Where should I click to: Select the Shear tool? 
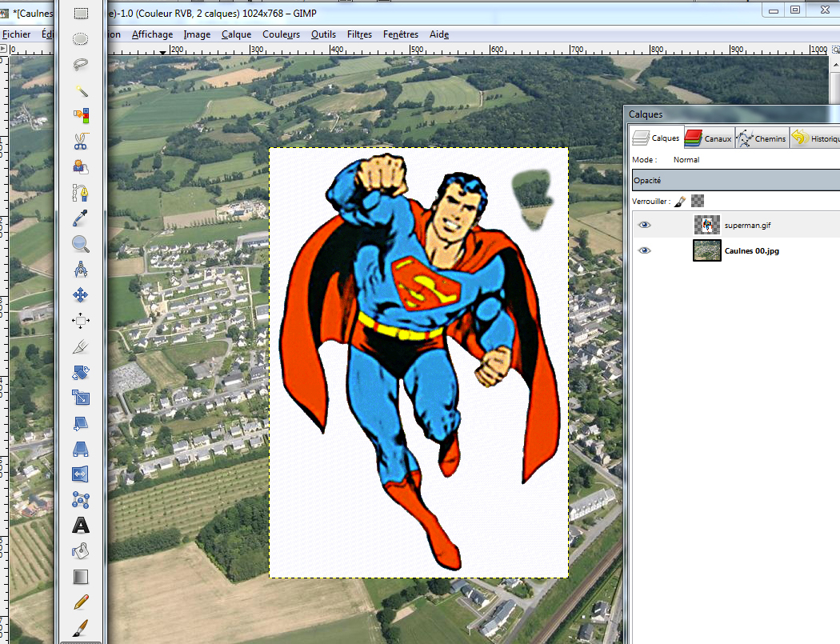81,423
